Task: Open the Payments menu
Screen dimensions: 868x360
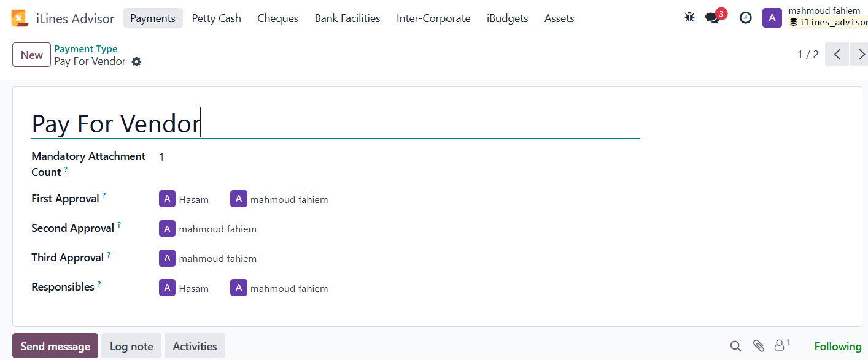Action: (153, 18)
